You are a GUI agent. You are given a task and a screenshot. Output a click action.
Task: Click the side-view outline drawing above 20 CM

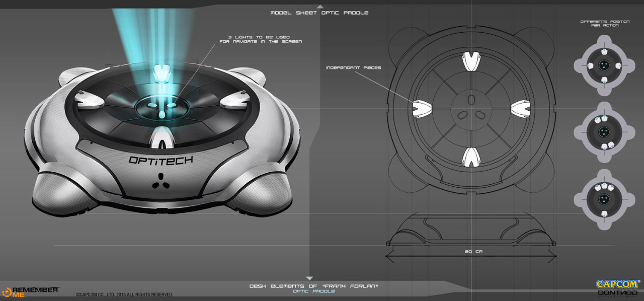(x=471, y=228)
